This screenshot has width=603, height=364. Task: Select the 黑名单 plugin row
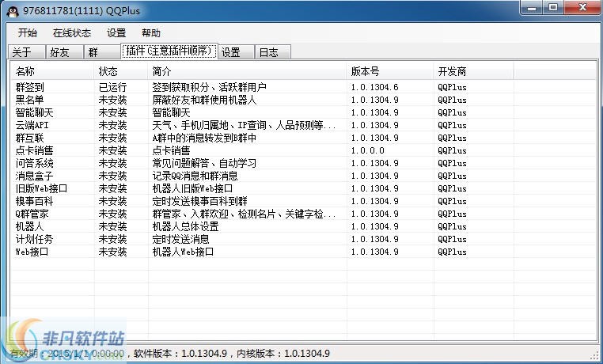pos(303,100)
